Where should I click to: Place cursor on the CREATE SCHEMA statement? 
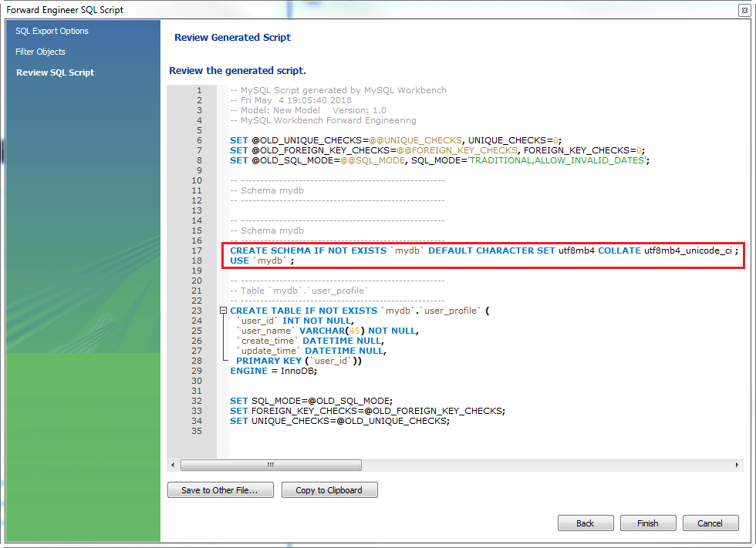point(386,250)
